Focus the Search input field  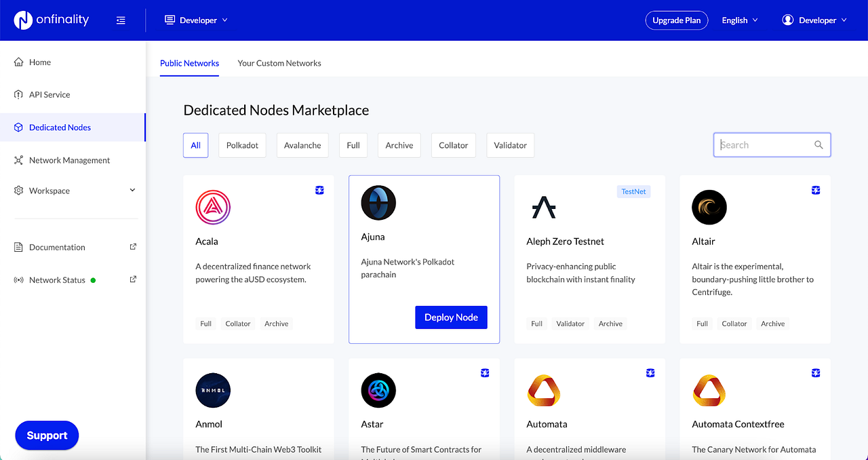772,145
